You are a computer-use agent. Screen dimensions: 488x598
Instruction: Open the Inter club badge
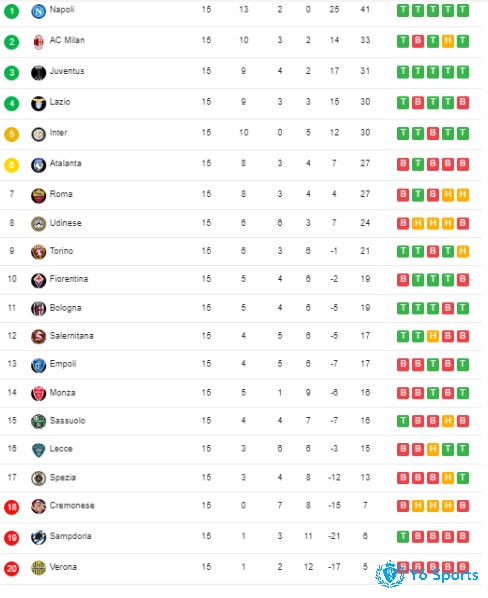38,134
